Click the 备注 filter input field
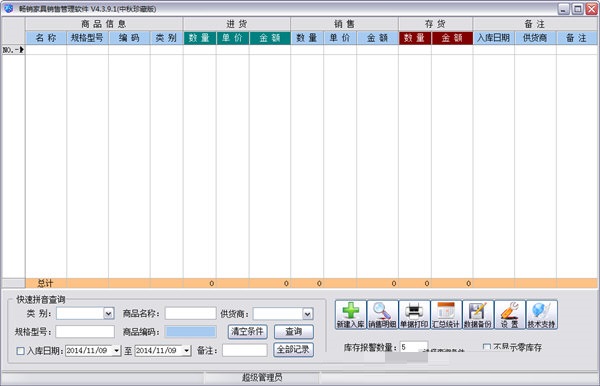 (x=245, y=350)
